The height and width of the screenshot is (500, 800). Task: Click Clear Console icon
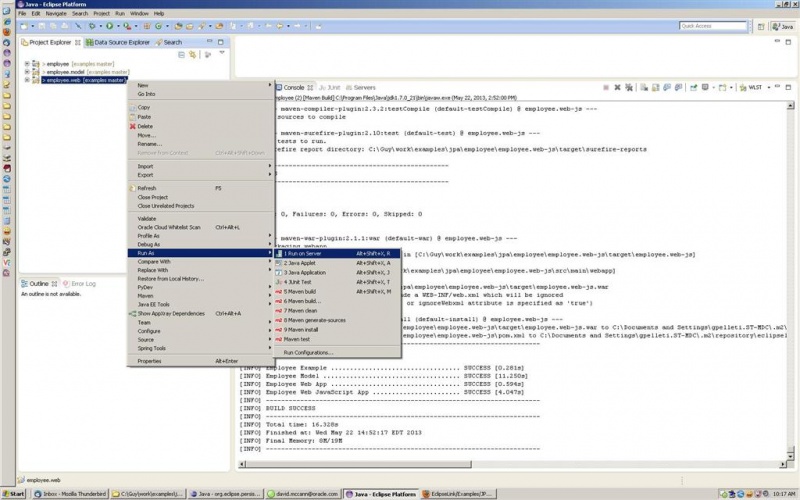pyautogui.click(x=644, y=88)
